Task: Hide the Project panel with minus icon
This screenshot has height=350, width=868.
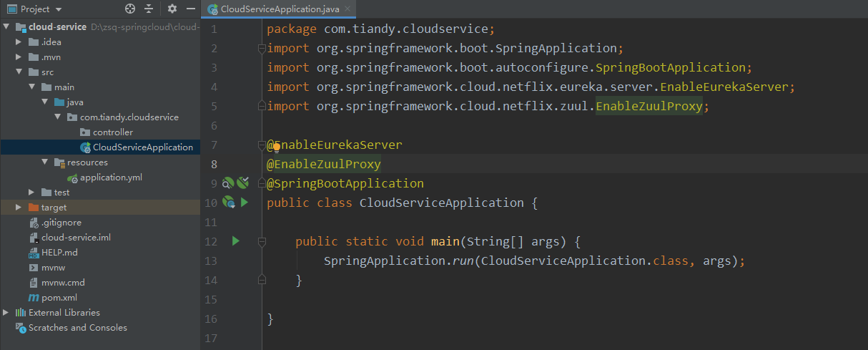Action: coord(190,9)
